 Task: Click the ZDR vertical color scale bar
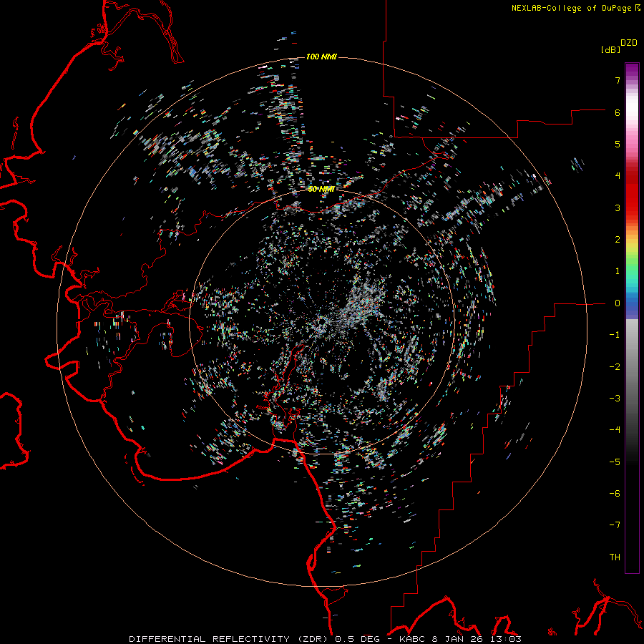coord(632,318)
